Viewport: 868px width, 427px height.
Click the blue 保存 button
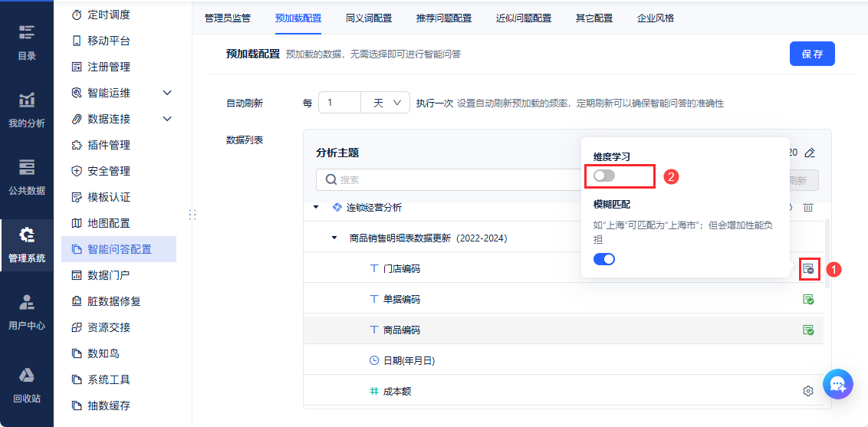pos(812,54)
